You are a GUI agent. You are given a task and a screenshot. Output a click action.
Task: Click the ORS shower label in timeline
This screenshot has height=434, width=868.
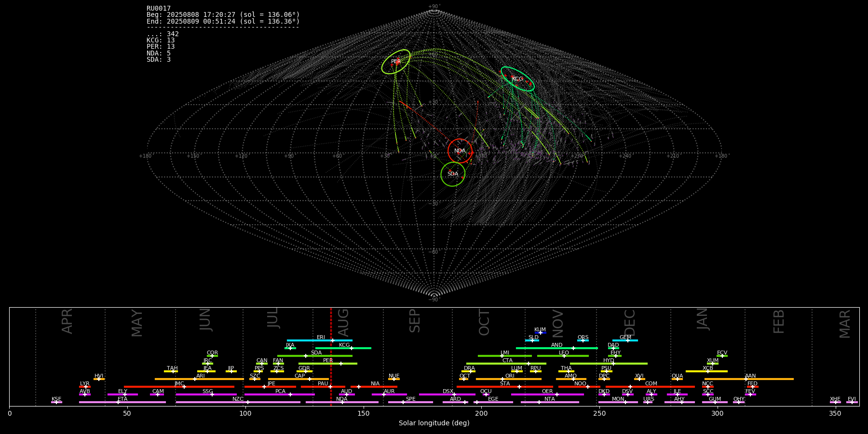click(x=583, y=338)
